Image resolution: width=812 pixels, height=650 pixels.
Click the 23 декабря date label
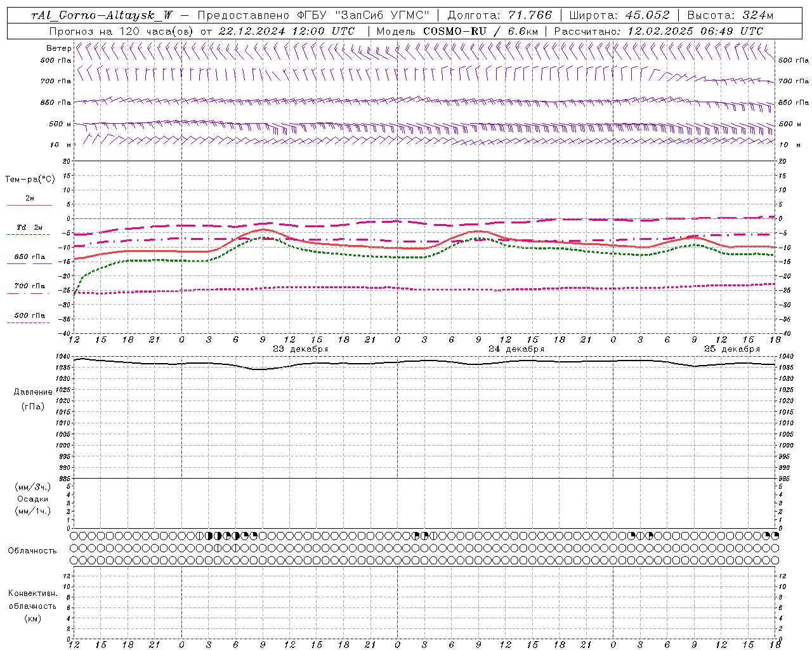tap(301, 349)
